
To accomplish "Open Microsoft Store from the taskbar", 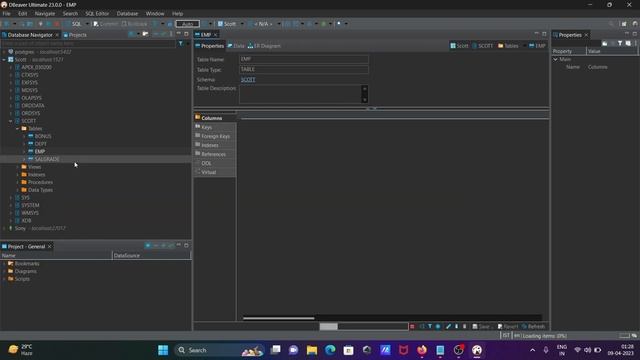I will pyautogui.click(x=349, y=350).
